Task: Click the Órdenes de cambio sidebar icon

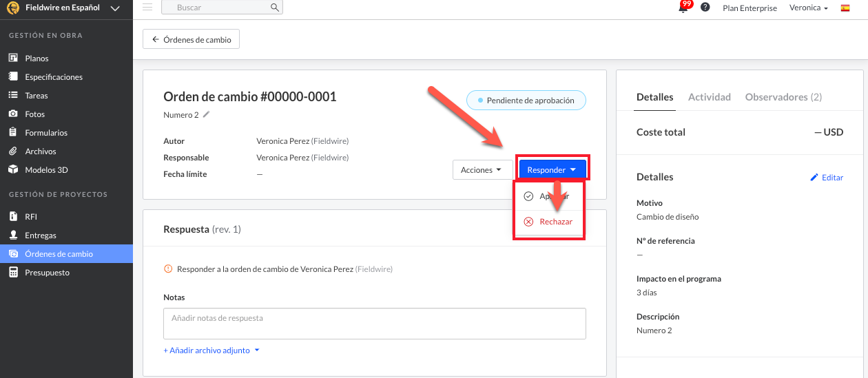Action: click(x=12, y=253)
